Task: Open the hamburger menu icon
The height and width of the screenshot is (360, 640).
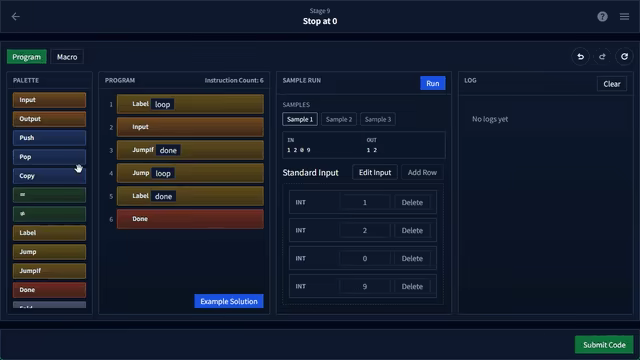Action: (x=624, y=17)
